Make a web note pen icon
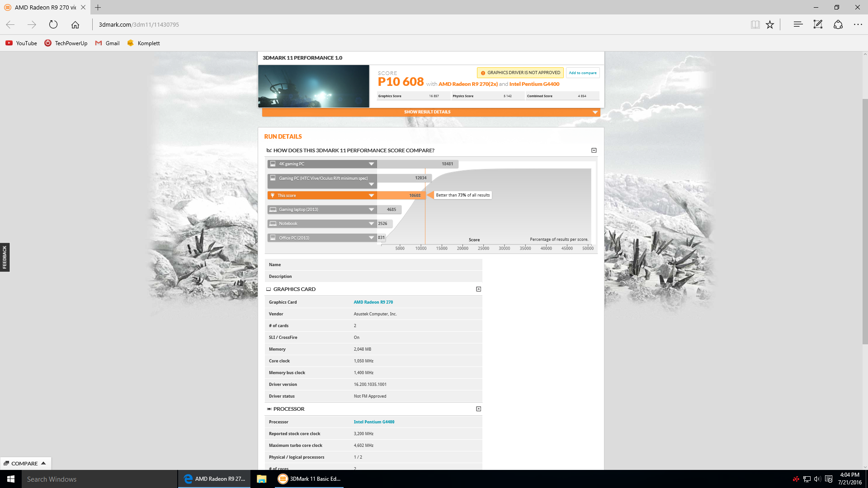868x488 pixels. [x=818, y=24]
